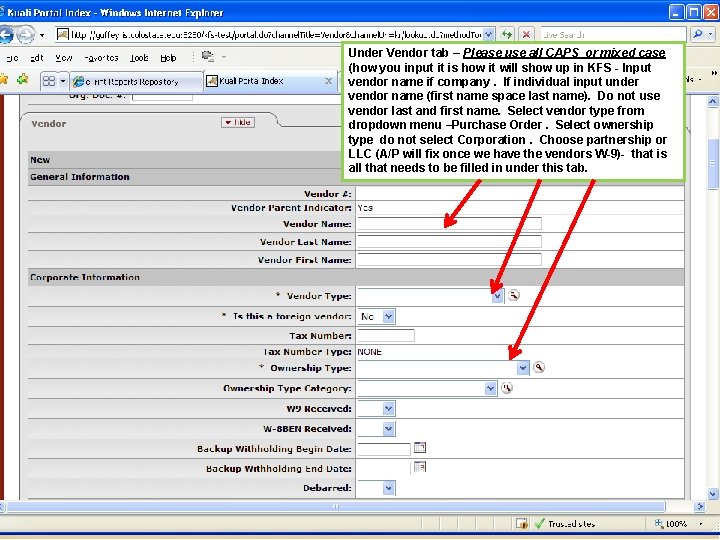Open the Quick Tabs grid icon
Image resolution: width=720 pixels, height=540 pixels.
tap(49, 81)
